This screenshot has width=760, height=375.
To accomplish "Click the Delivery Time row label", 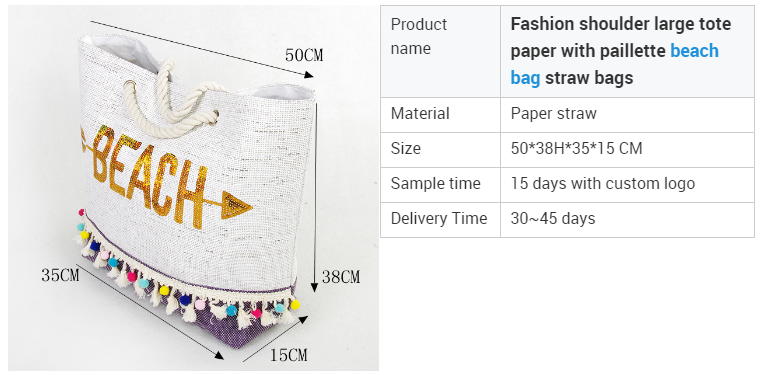I will (x=440, y=220).
